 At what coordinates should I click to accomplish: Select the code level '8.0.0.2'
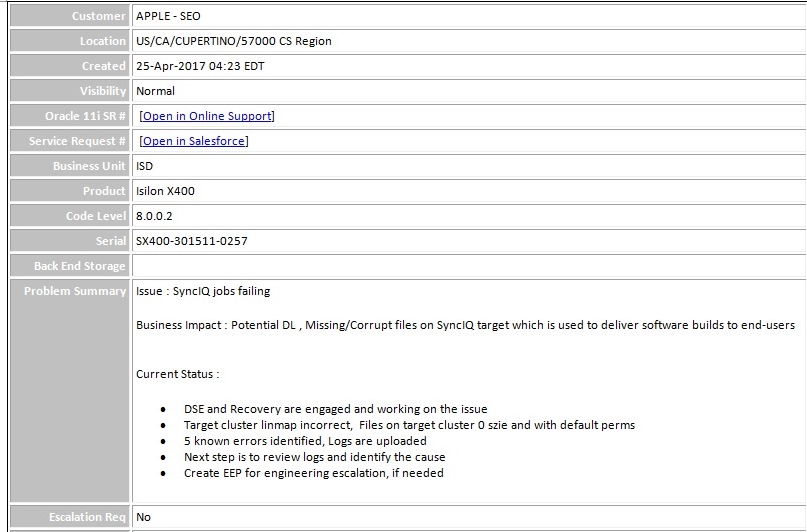click(x=154, y=216)
